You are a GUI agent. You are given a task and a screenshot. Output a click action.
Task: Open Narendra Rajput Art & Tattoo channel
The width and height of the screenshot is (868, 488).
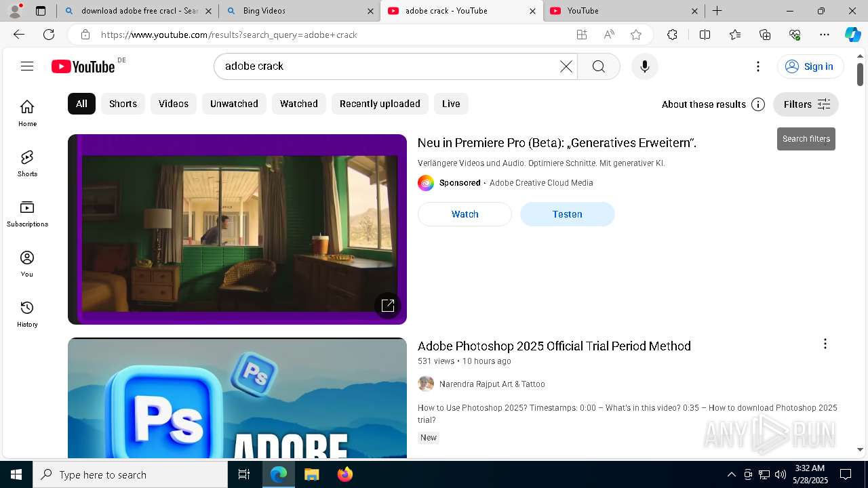(x=492, y=384)
